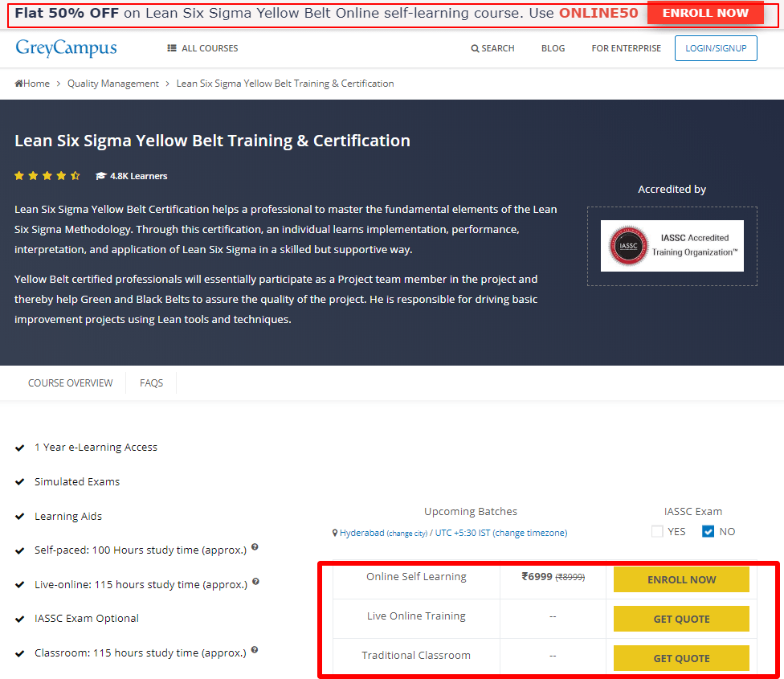This screenshot has height=679, width=784.
Task: Click the ₹6999 price text
Action: pos(537,576)
